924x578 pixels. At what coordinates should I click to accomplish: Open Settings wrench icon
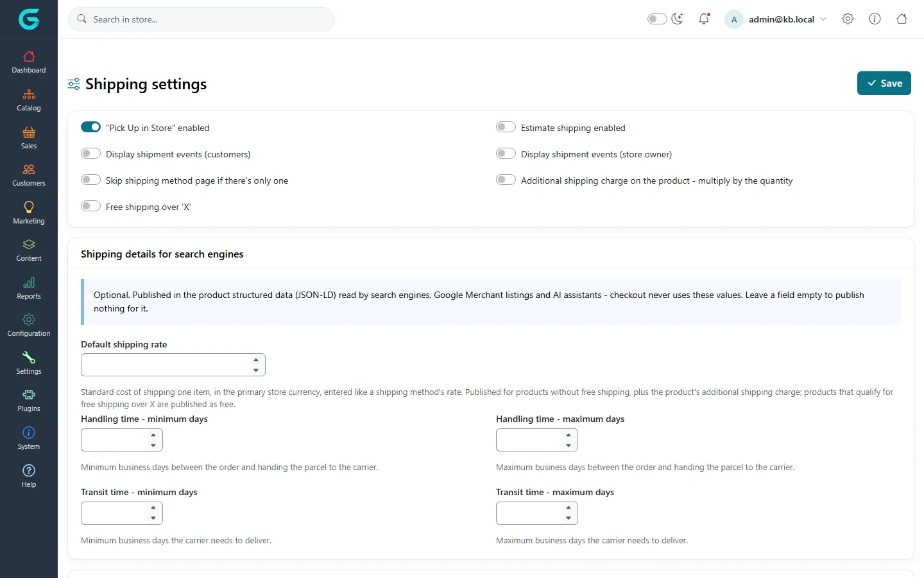coord(29,358)
